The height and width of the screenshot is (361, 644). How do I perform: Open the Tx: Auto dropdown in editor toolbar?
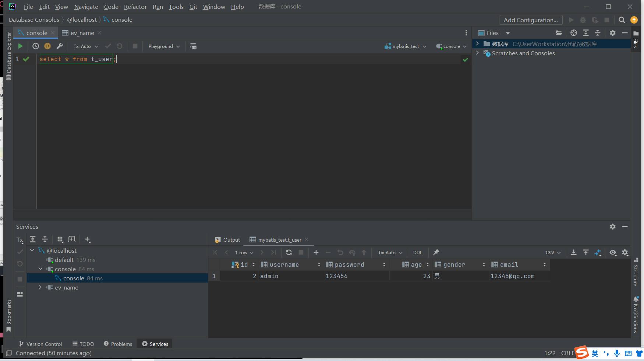point(85,46)
